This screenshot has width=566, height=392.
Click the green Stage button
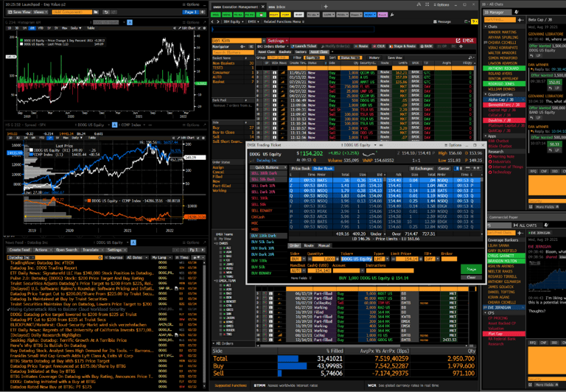[471, 269]
